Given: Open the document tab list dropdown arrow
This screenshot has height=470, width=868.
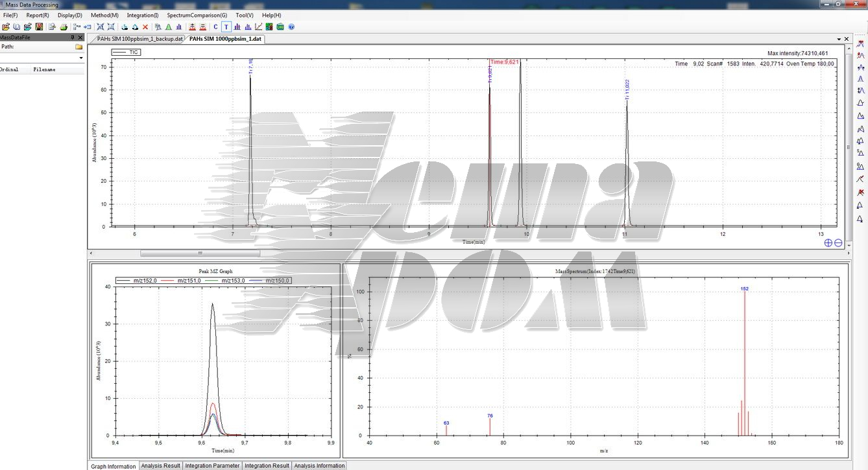Looking at the screenshot, I should click(x=838, y=40).
